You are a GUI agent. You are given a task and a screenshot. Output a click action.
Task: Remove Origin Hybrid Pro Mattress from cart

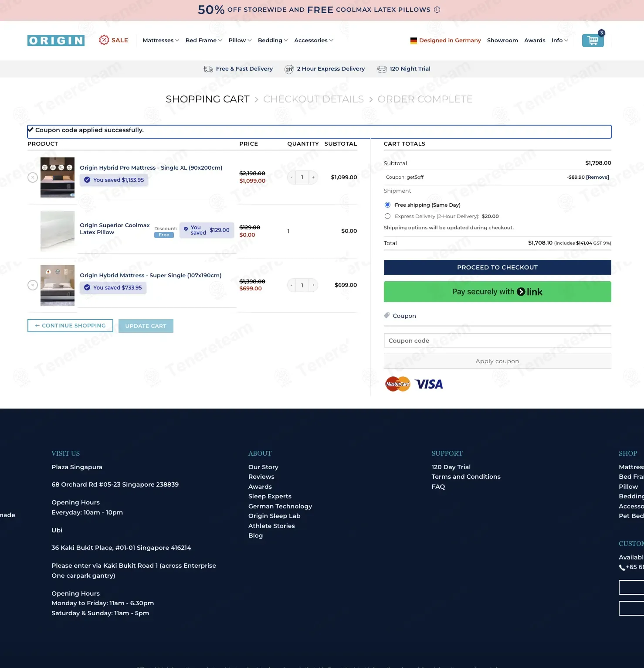[x=33, y=177]
